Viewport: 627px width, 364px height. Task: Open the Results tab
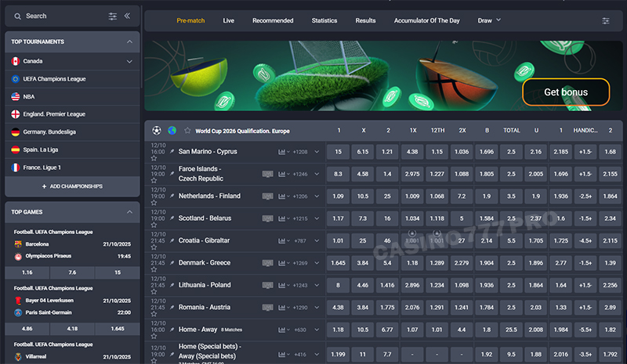coord(365,20)
